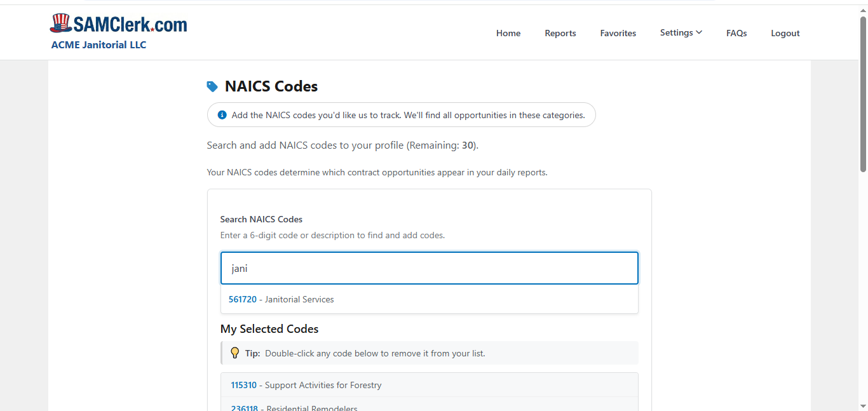The image size is (868, 411).
Task: Click the scrollbar's down arrow
Action: [x=862, y=406]
